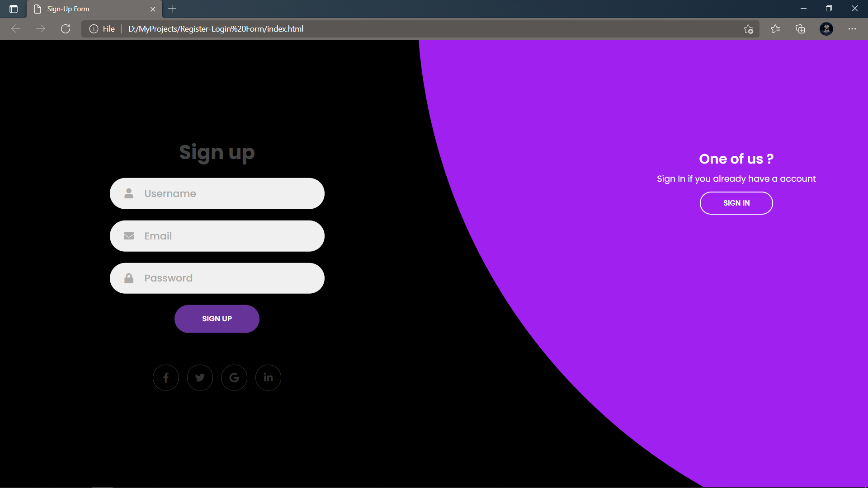This screenshot has width=868, height=488.
Task: Click the site information icon beside File
Action: coord(94,29)
